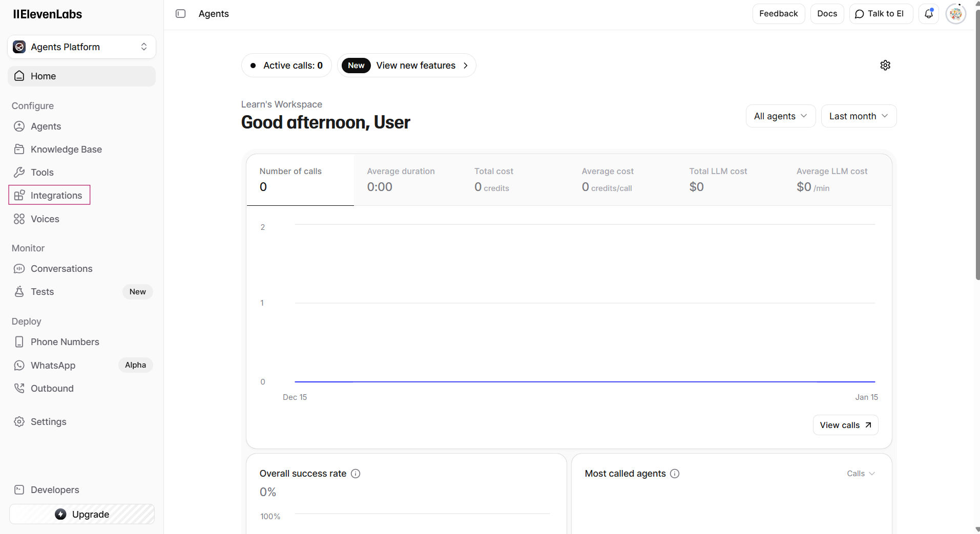Click the user profile avatar
Screen dimensions: 980x534
[955, 14]
